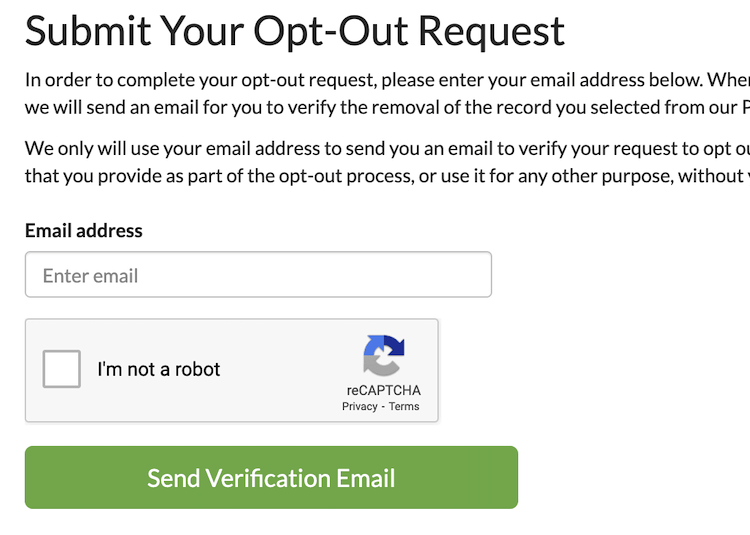
Task: Click the line starting "that you provide as part"
Action: [x=387, y=176]
